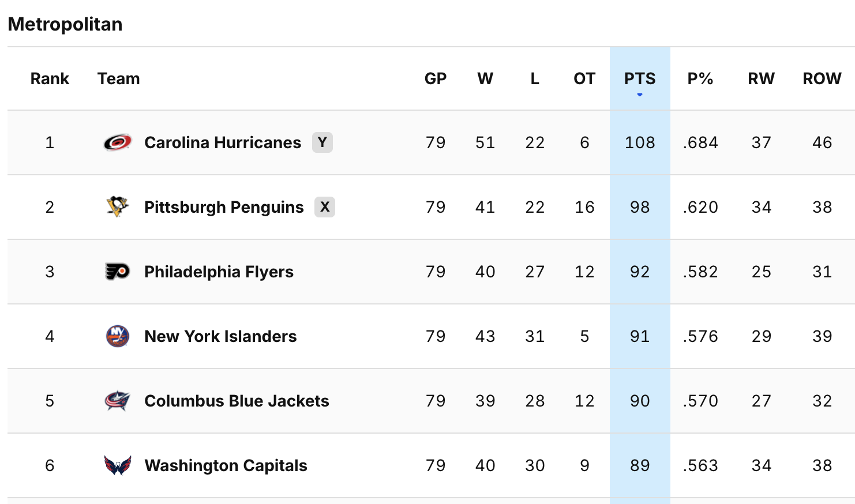The width and height of the screenshot is (855, 504).
Task: Sort standings by the W column header
Action: 485,78
